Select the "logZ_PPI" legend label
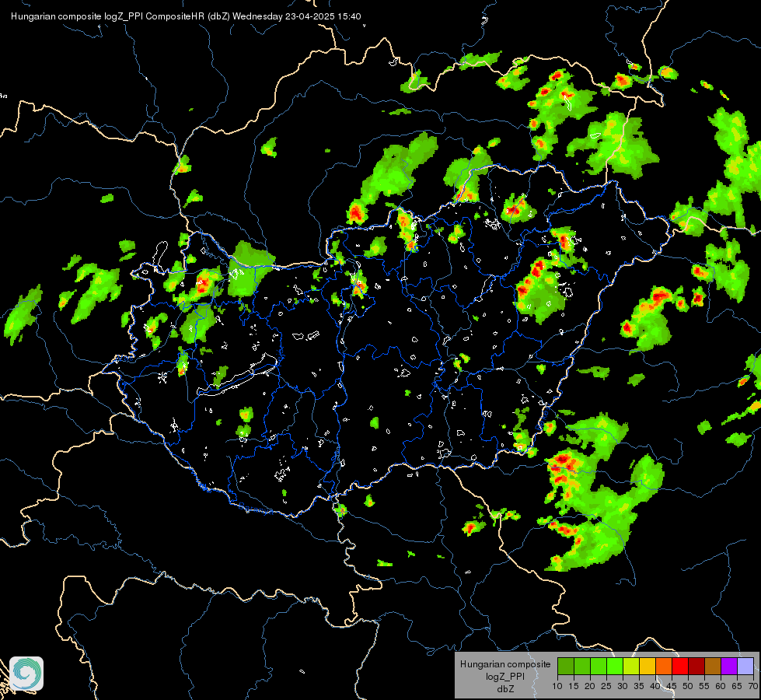The width and height of the screenshot is (761, 700). pos(505,676)
